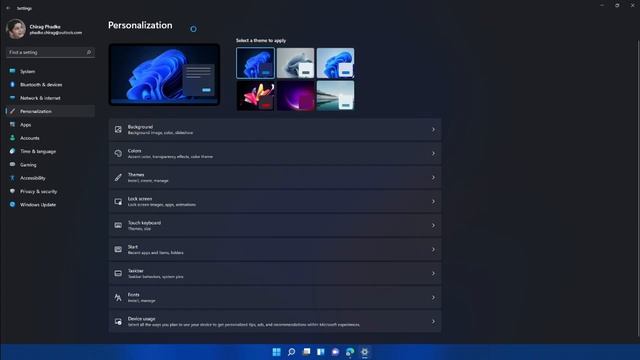Click the Find a setting search box
The image size is (640, 360).
[51, 52]
